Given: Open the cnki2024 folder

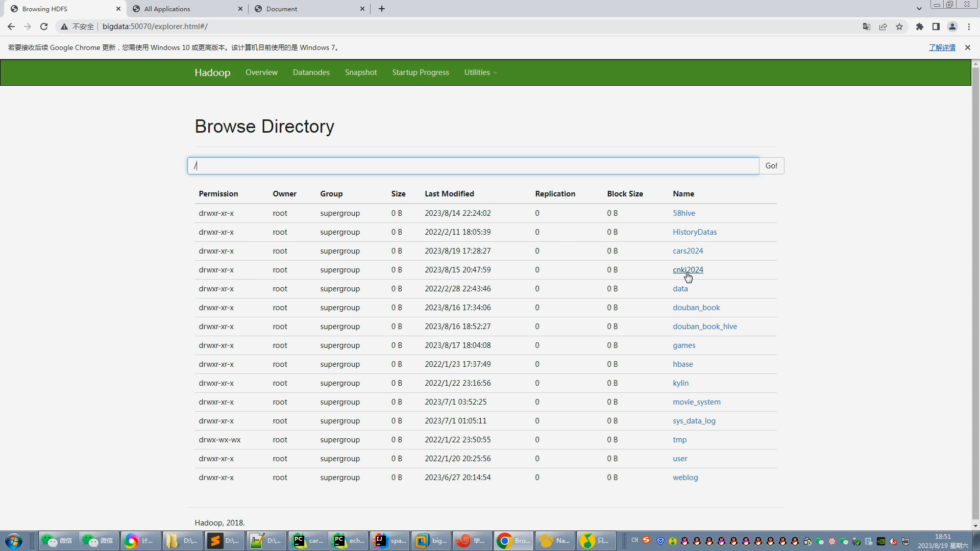Looking at the screenshot, I should click(x=688, y=269).
